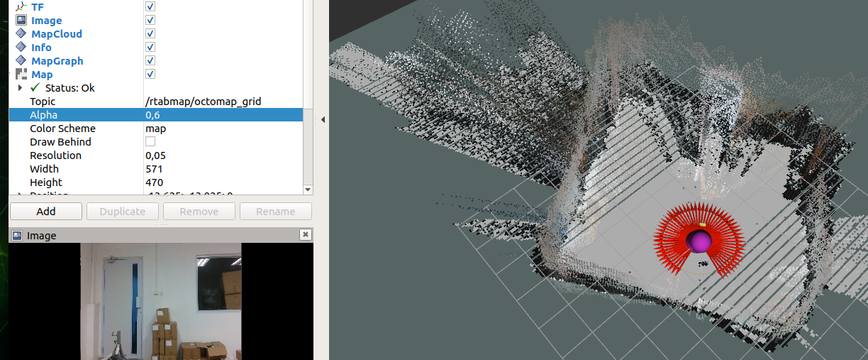This screenshot has height=360, width=868.
Task: Disable the MapCloud display checkbox
Action: click(x=150, y=34)
